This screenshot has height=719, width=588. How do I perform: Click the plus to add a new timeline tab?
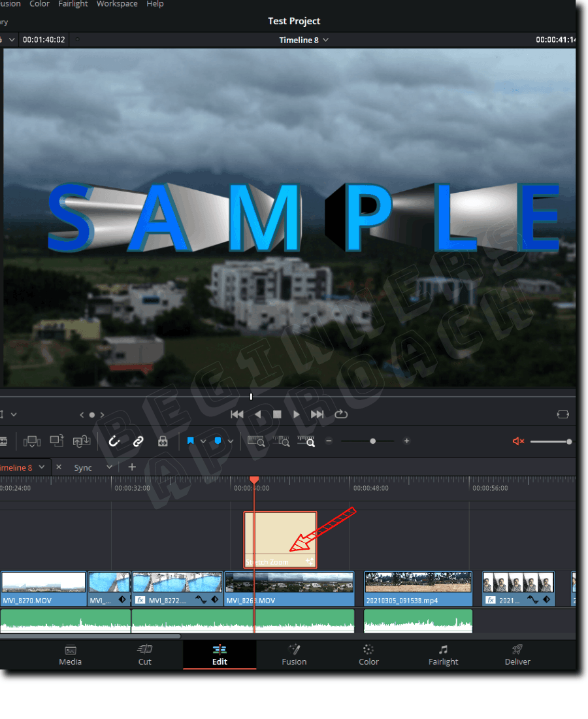point(131,467)
